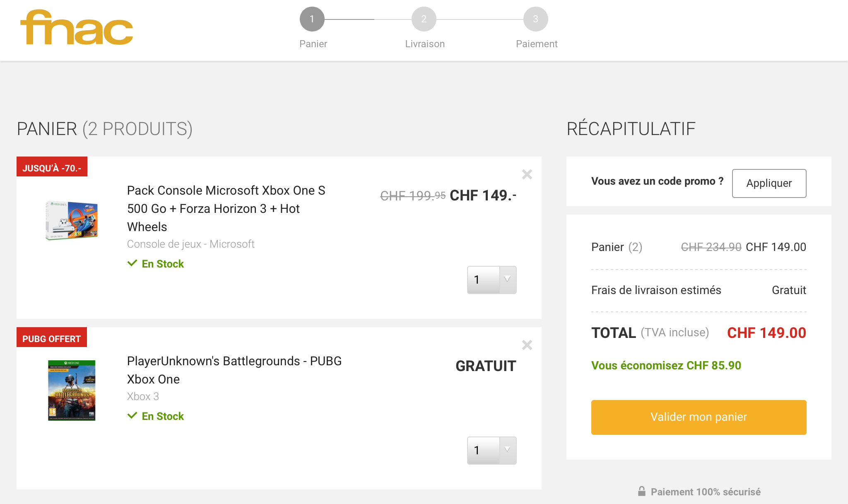Click Appliquer promo code button
Image resolution: width=848 pixels, height=504 pixels.
(x=769, y=183)
